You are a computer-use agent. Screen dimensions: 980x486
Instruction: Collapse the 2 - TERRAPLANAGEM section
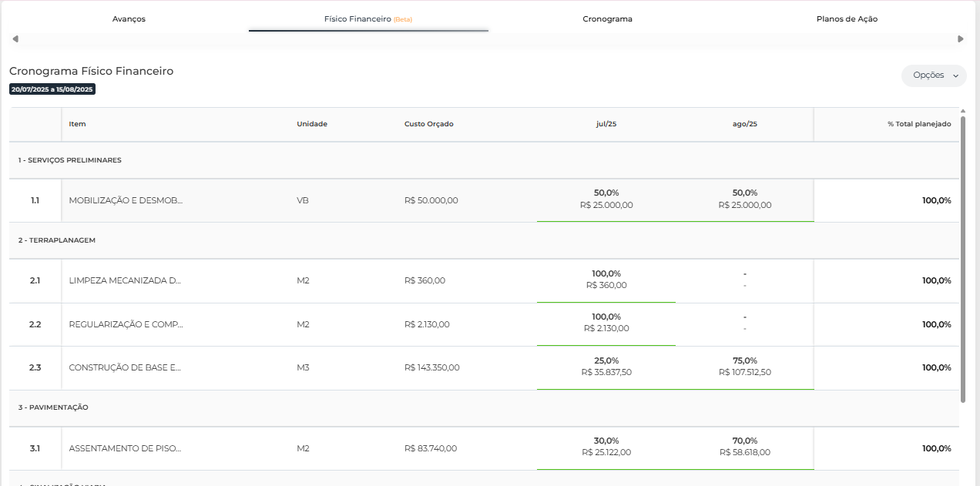(57, 240)
